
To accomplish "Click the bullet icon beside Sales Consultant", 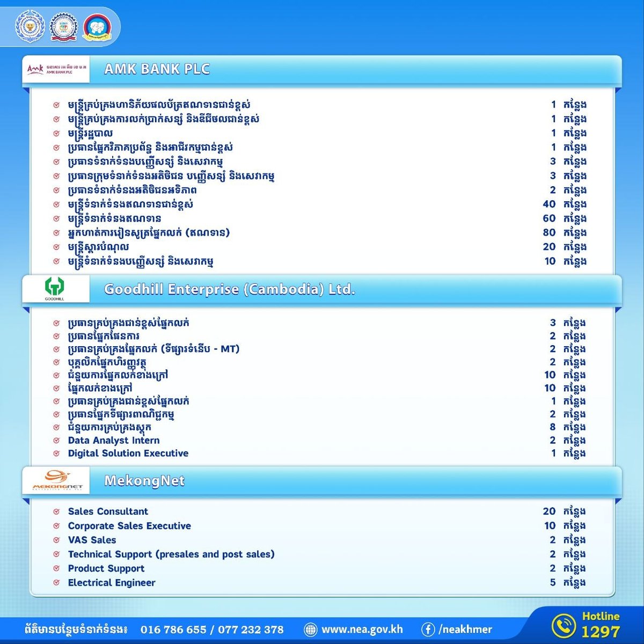I will click(56, 512).
